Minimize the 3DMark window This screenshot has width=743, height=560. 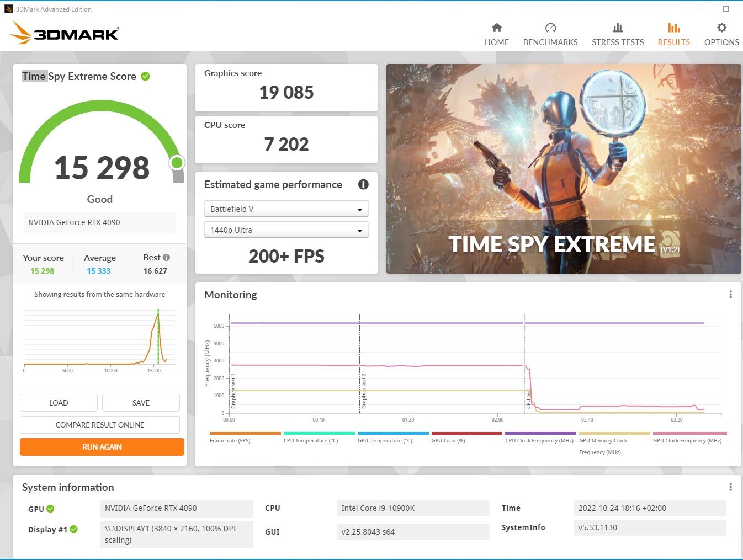point(701,9)
